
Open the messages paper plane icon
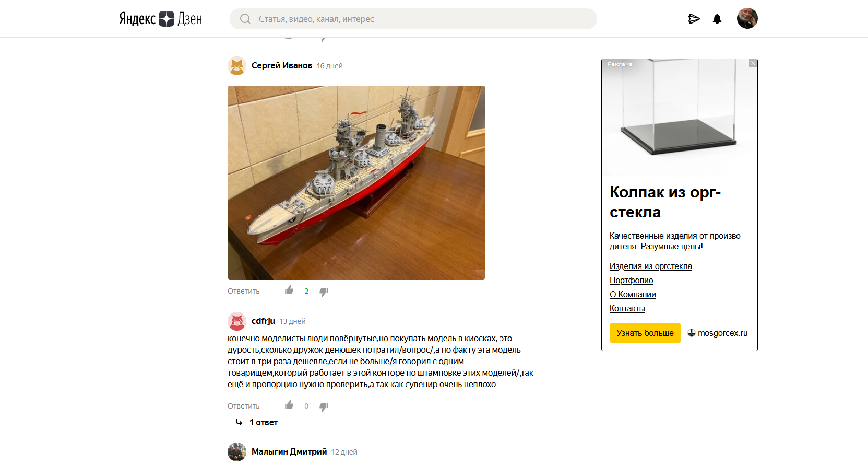click(x=694, y=19)
